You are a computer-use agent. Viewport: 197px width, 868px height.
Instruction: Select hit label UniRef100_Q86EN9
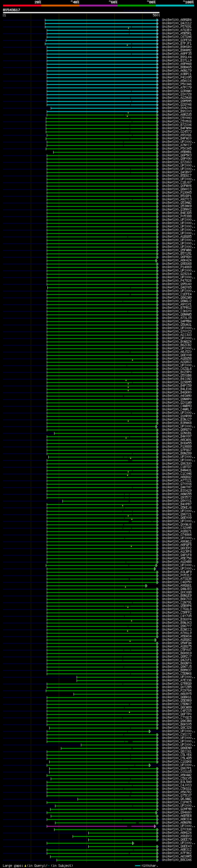[177, 748]
